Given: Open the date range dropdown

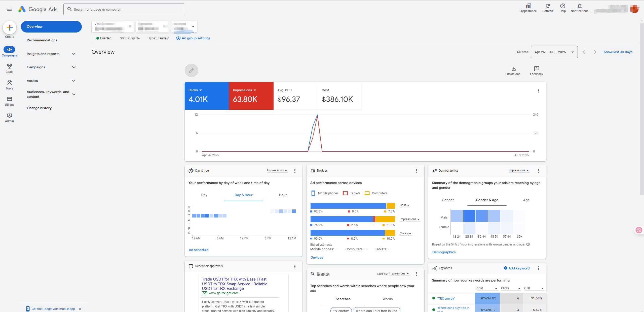Looking at the screenshot, I should click(x=554, y=52).
